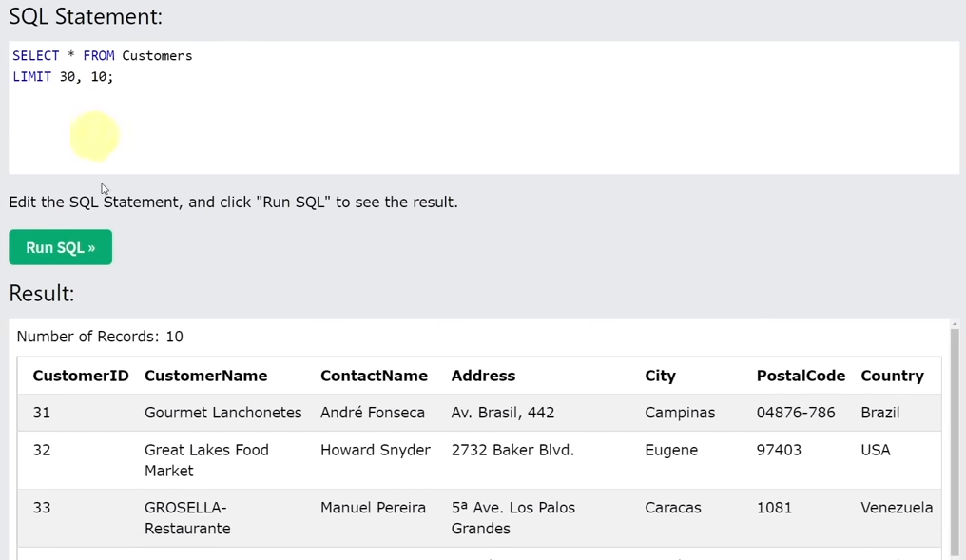Click the scrollbar up arrow in results
Screen dimensions: 966x560
click(x=955, y=324)
